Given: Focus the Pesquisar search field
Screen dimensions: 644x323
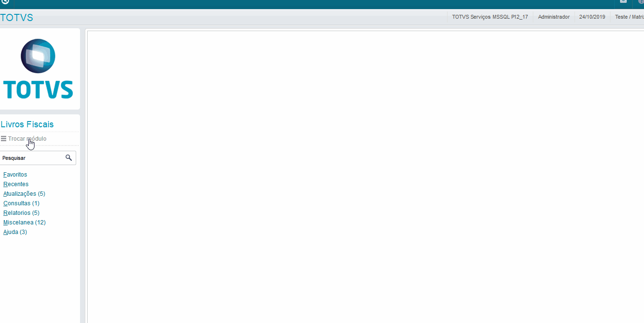Looking at the screenshot, I should coord(37,158).
